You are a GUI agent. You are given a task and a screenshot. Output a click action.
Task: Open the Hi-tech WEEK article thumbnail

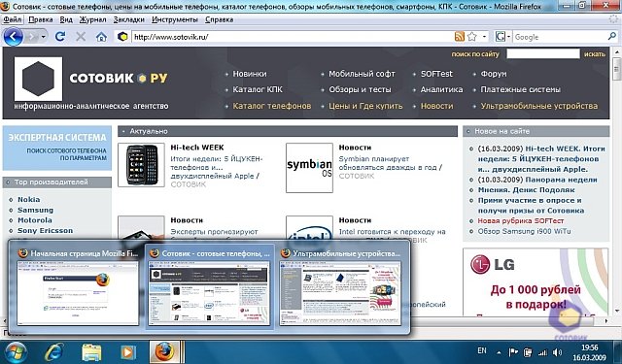click(x=141, y=165)
